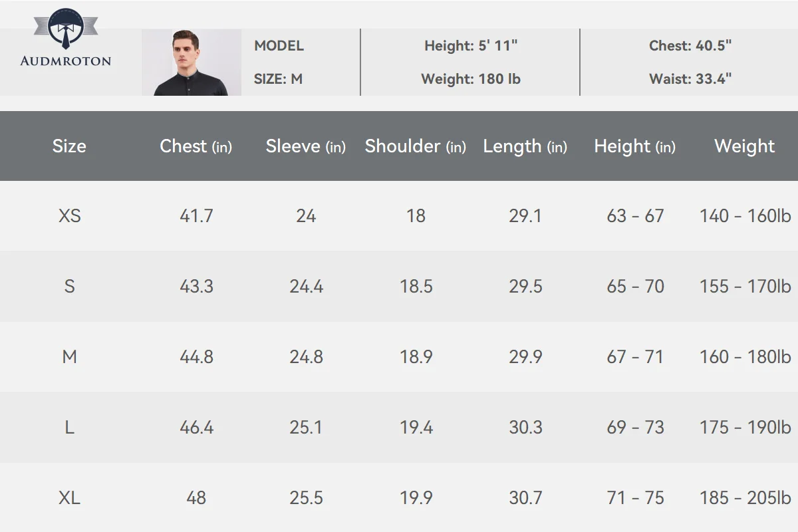Select the M size row label
This screenshot has height=532, width=798.
(69, 357)
